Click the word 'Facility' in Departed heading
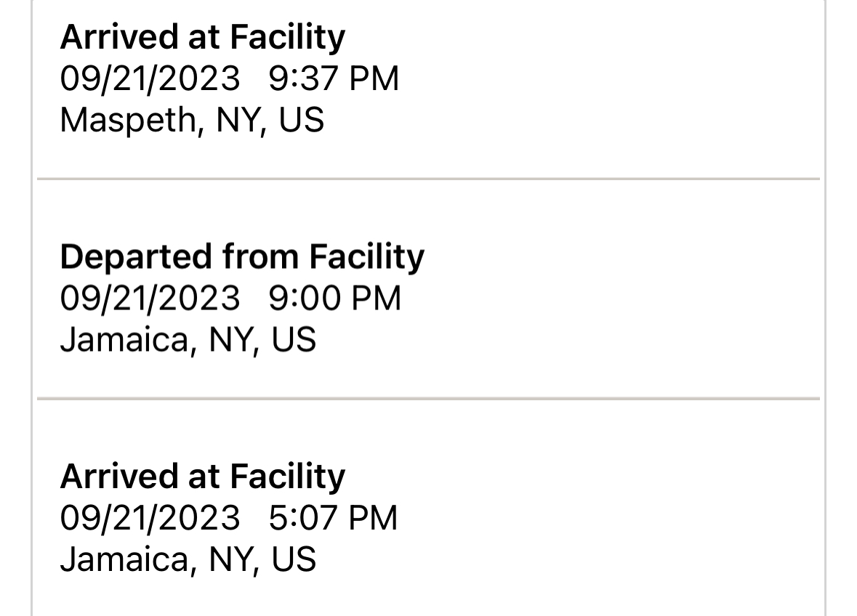 tap(367, 257)
